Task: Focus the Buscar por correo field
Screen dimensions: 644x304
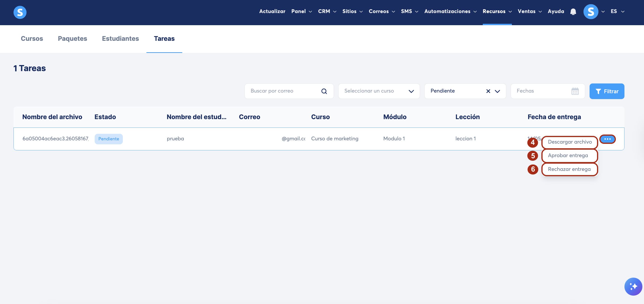Action: coord(289,91)
